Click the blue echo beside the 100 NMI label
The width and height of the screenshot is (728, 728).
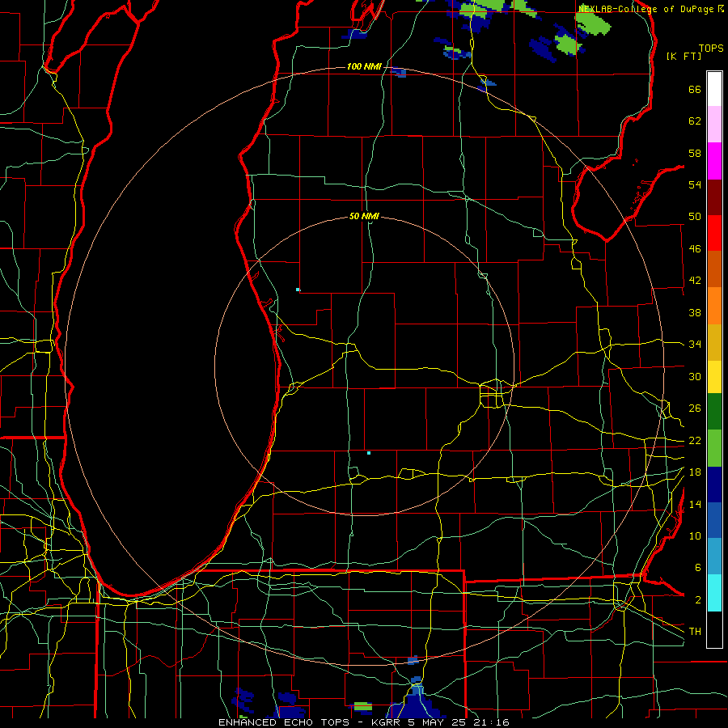click(399, 72)
